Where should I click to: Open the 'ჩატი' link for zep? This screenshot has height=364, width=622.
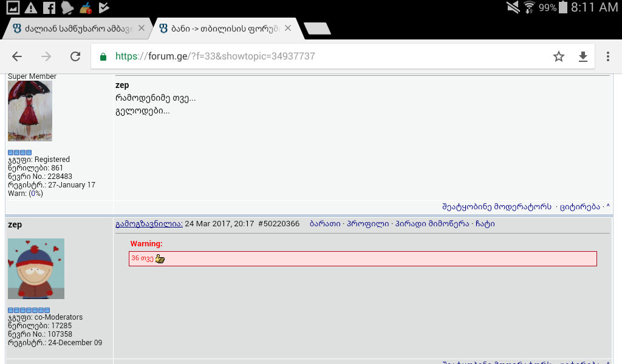pyautogui.click(x=485, y=224)
